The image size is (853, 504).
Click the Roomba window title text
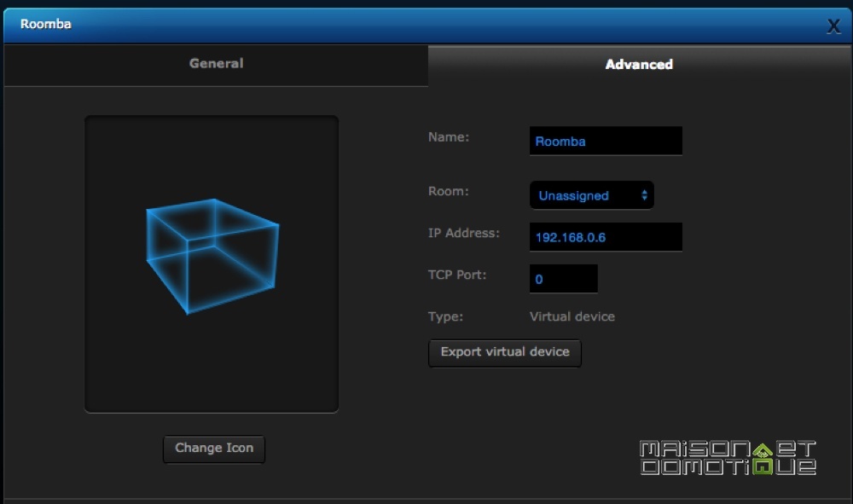coord(46,24)
